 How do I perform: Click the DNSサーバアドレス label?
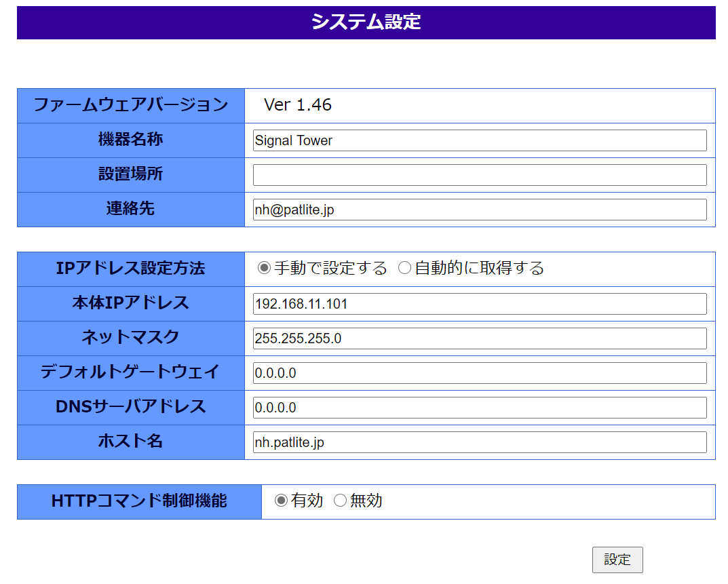[x=131, y=408]
